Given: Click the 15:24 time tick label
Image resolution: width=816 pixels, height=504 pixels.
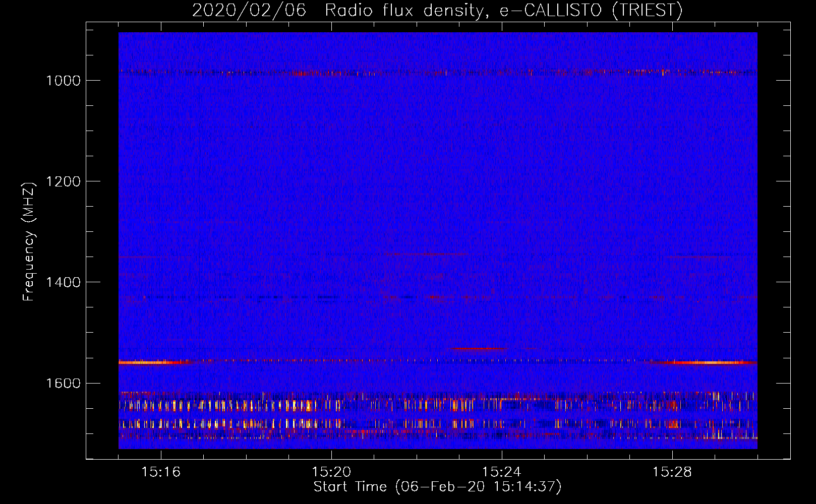Looking at the screenshot, I should (502, 472).
